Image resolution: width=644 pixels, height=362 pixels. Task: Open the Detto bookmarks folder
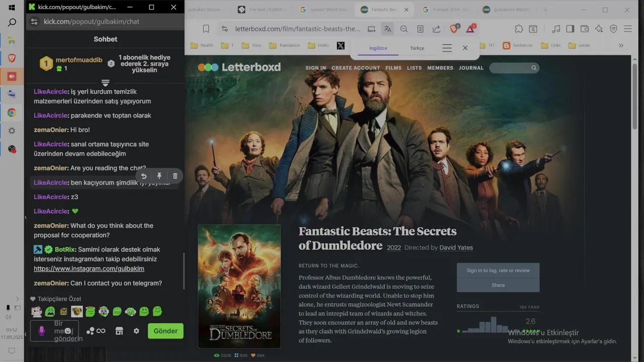pos(318,45)
